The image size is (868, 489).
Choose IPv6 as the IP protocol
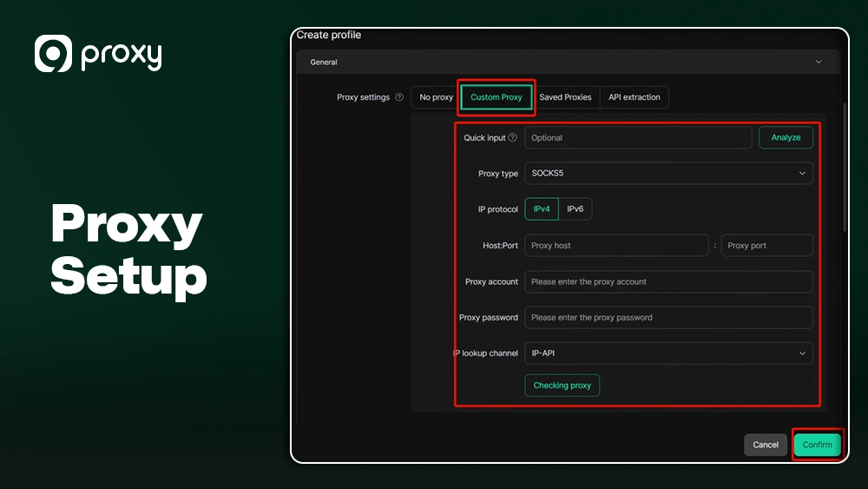575,208
